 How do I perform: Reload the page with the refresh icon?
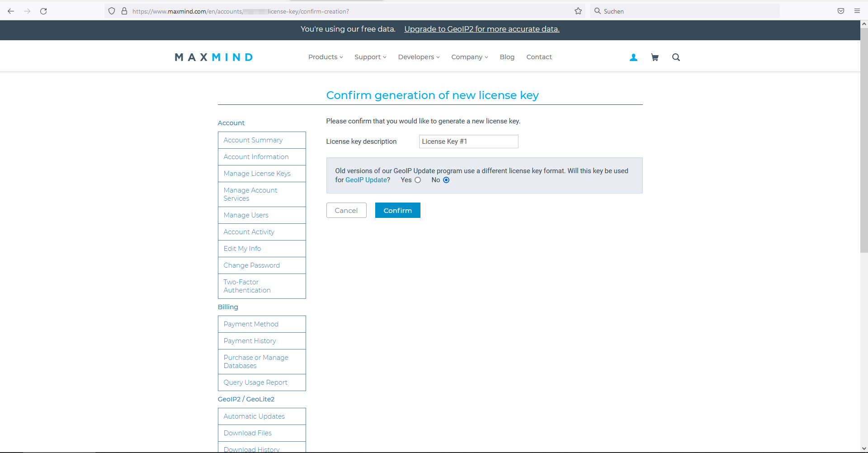43,11
